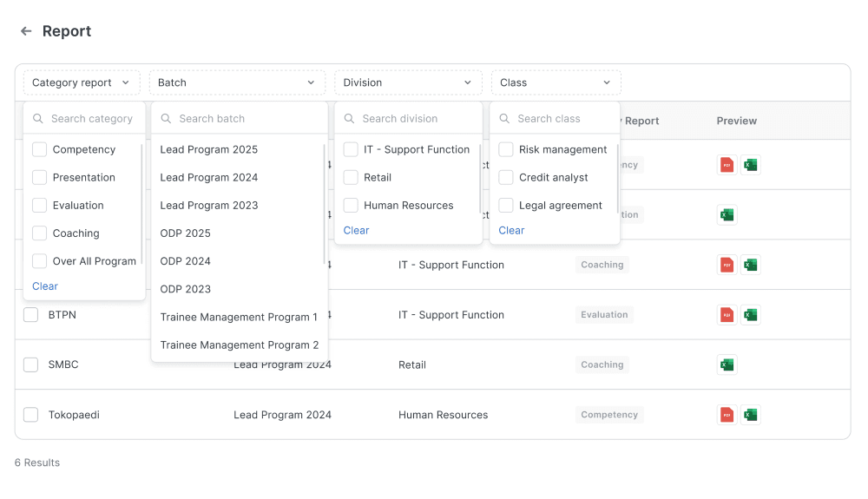868x499 pixels.
Task: Select the BTPN row checkbox
Action: (x=31, y=315)
